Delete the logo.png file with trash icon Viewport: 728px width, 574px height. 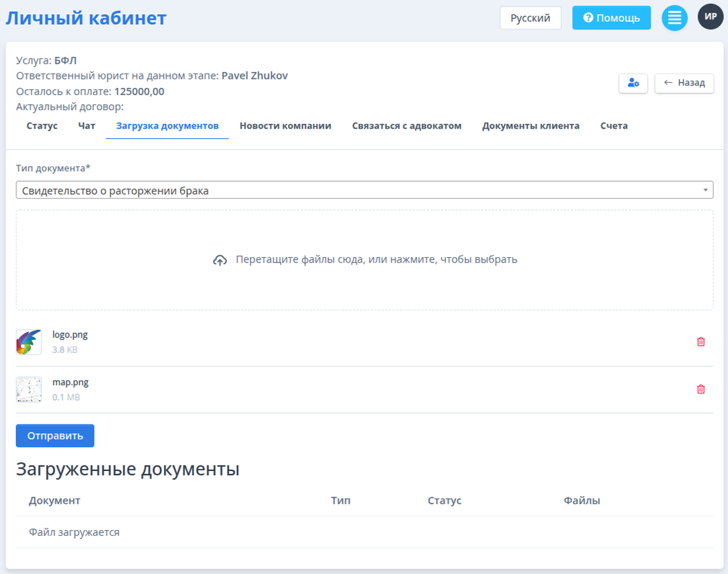pyautogui.click(x=700, y=342)
